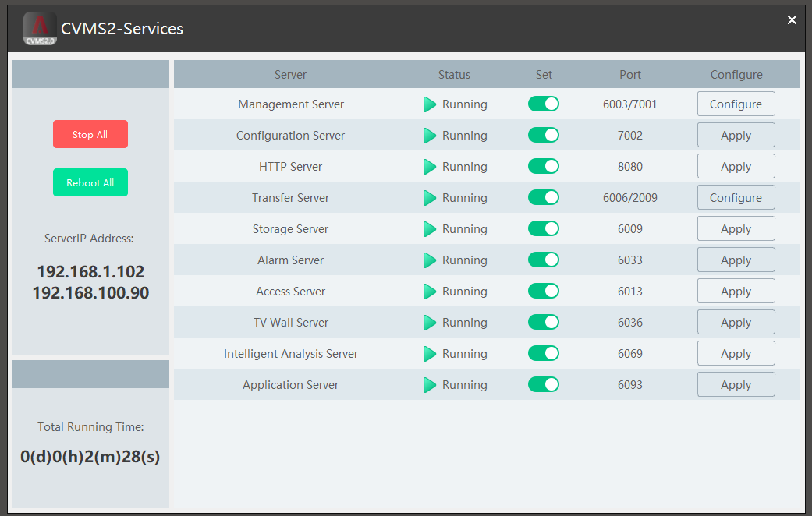Click Apply for Alarm Server

pyautogui.click(x=736, y=260)
